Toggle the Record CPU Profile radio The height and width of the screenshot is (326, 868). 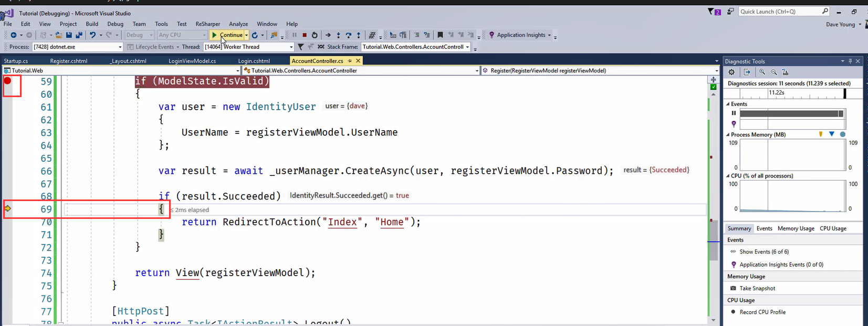coord(734,312)
